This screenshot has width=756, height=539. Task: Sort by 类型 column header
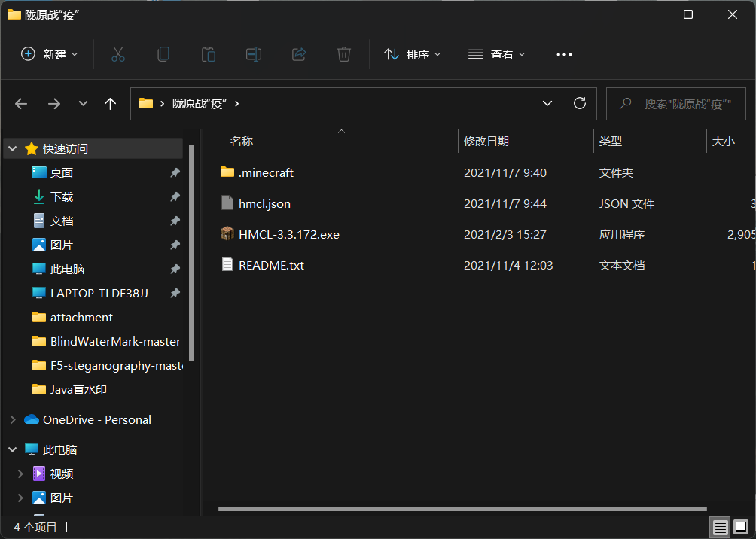[x=611, y=142]
